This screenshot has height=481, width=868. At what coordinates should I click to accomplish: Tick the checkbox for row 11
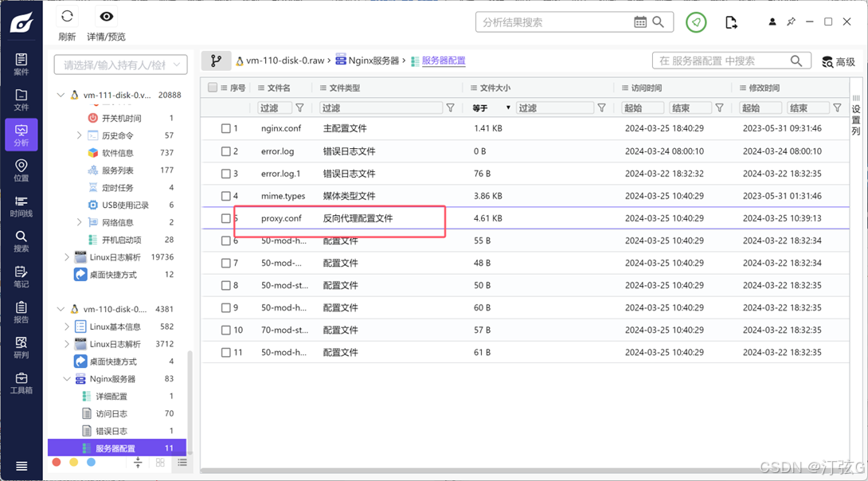pyautogui.click(x=226, y=352)
